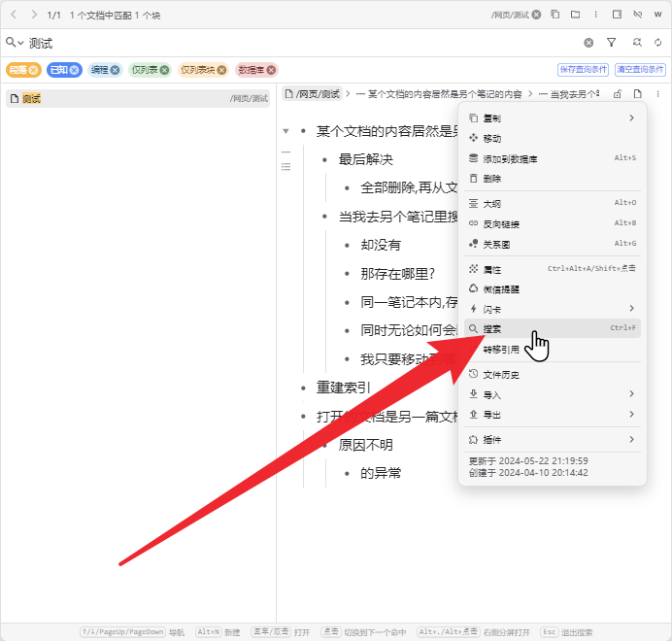Click 保存查询条件 button

pos(583,70)
